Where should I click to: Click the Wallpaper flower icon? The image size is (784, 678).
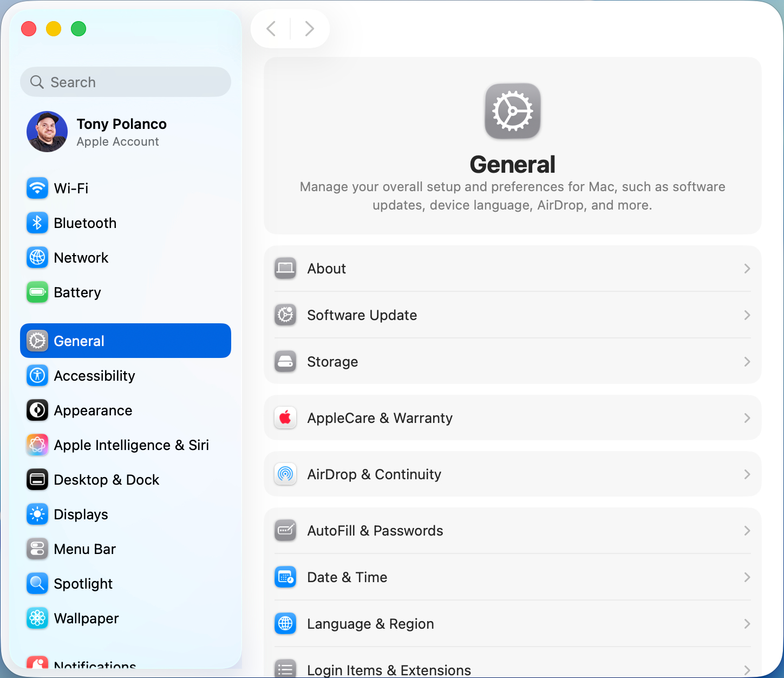37,618
